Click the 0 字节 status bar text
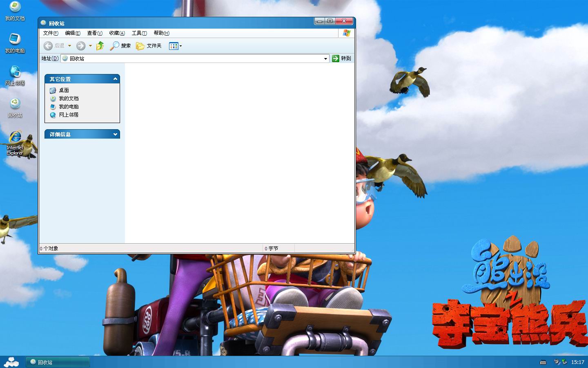The image size is (588, 368). coord(271,249)
